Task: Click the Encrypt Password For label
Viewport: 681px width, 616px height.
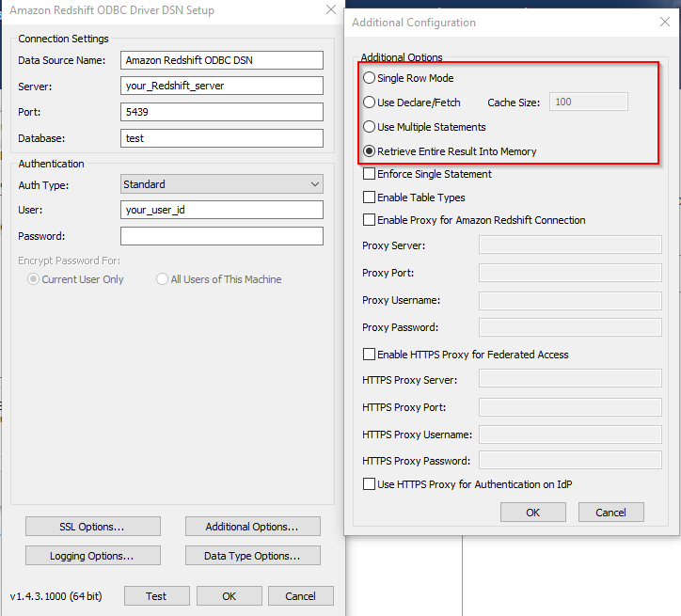Action: [69, 261]
